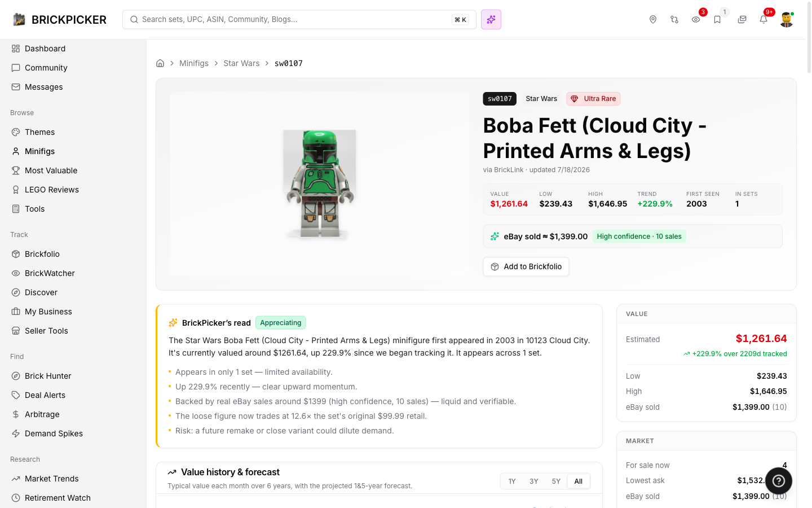Click the Boba Fett minifigure image
The width and height of the screenshot is (812, 508).
click(320, 184)
